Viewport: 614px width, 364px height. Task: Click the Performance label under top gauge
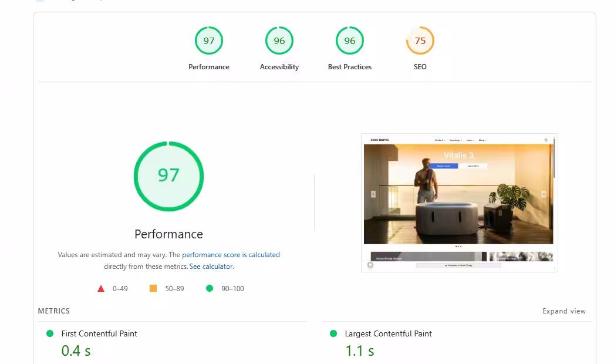[x=209, y=67]
